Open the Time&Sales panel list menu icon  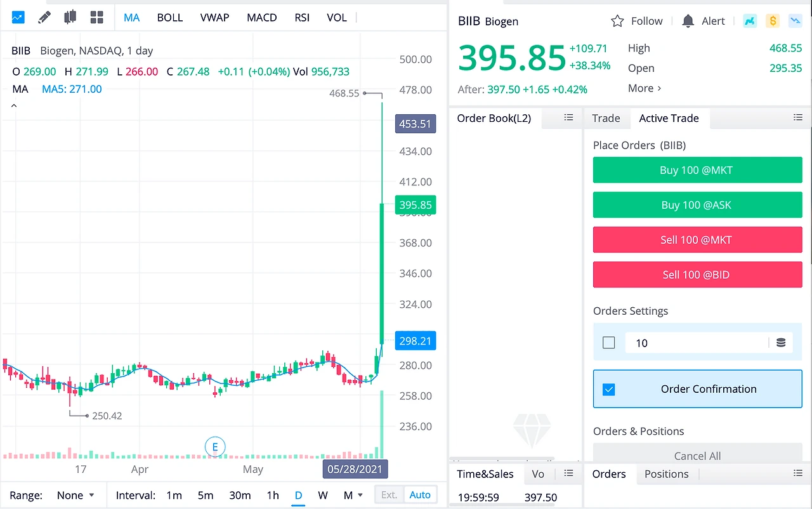point(568,473)
